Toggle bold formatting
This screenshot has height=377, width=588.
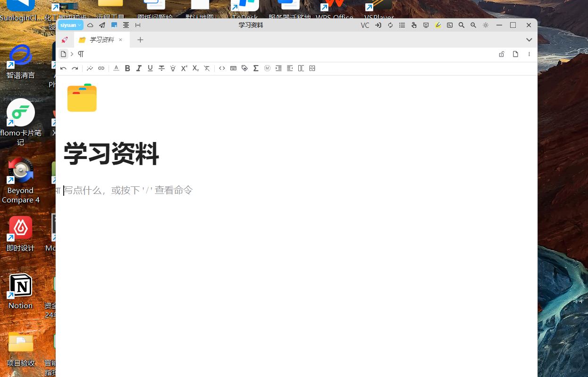(127, 68)
